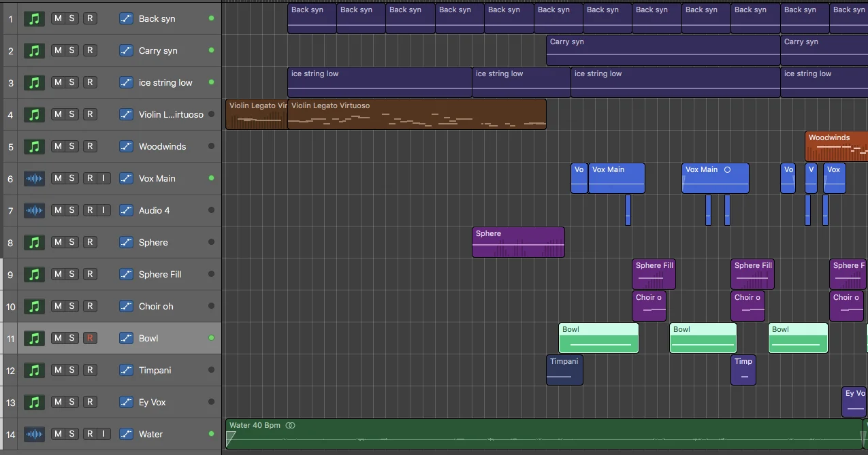Image resolution: width=868 pixels, height=455 pixels.
Task: Select the Water track name
Action: 151,434
